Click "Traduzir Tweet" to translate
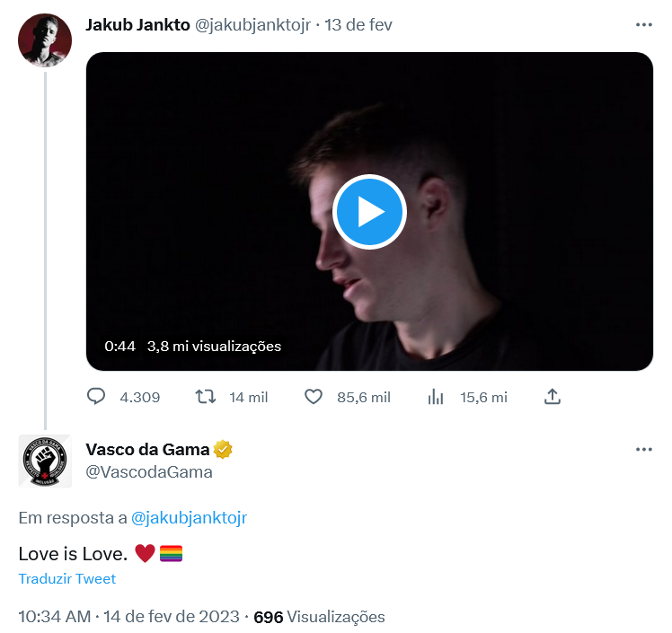672x633 pixels. coord(66,579)
